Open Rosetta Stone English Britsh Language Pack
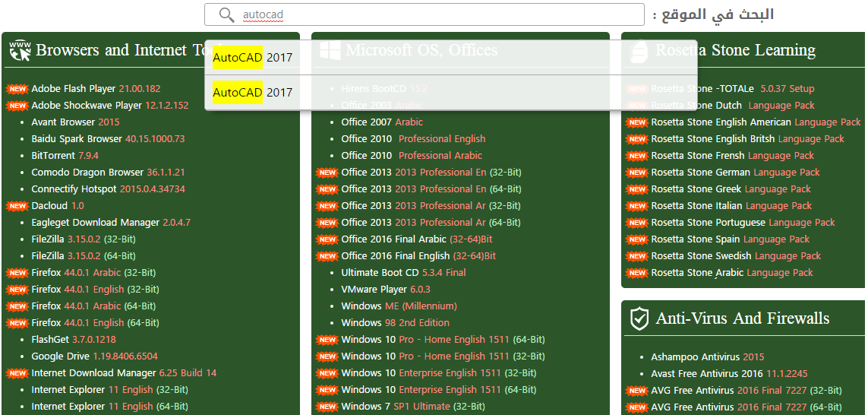 coord(748,138)
